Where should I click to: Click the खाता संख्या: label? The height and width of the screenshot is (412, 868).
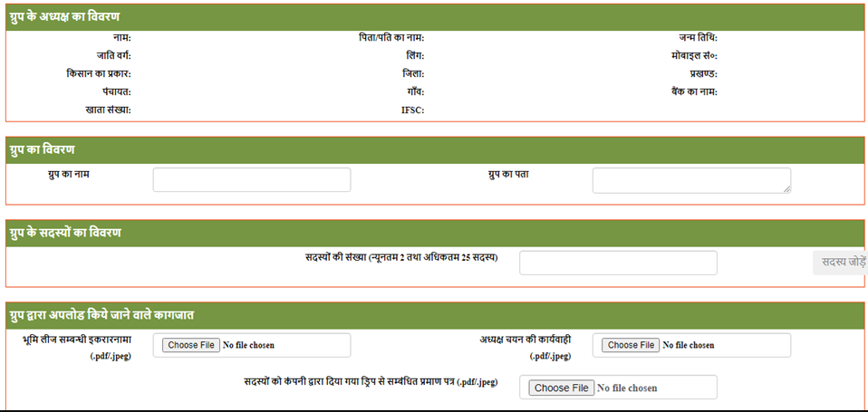[x=108, y=110]
